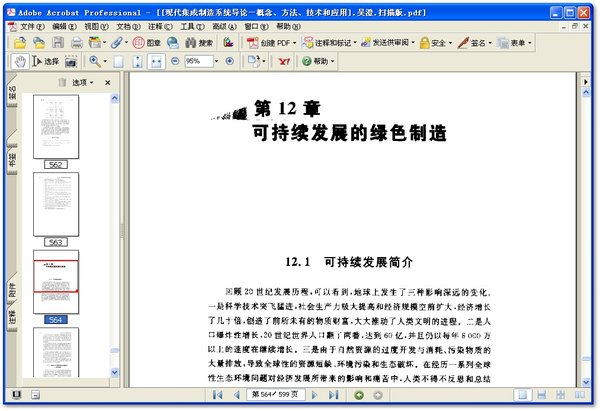This screenshot has height=411, width=600.
Task: Enable Continuous Facing layout
Action: (561, 395)
